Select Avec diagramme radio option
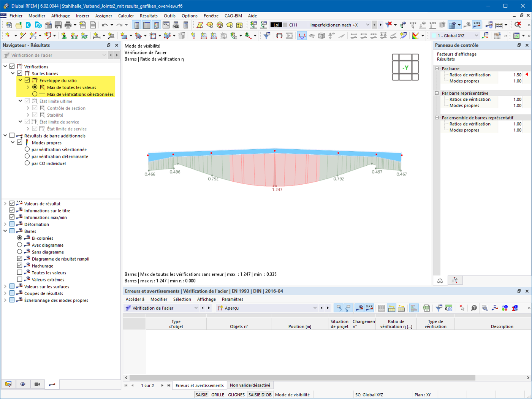 [20, 245]
